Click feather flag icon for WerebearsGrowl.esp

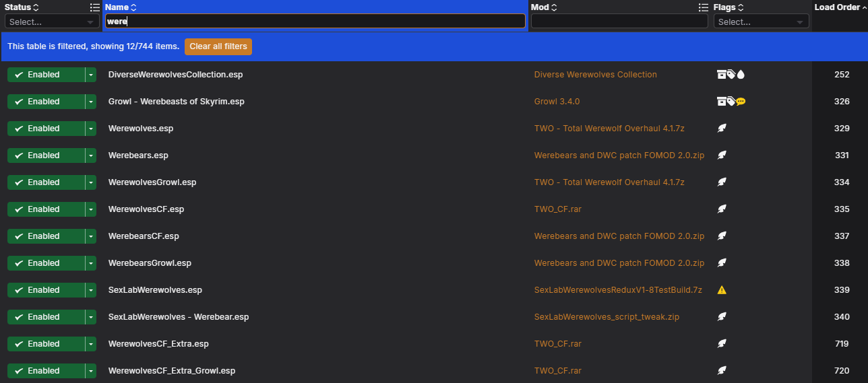coord(722,263)
